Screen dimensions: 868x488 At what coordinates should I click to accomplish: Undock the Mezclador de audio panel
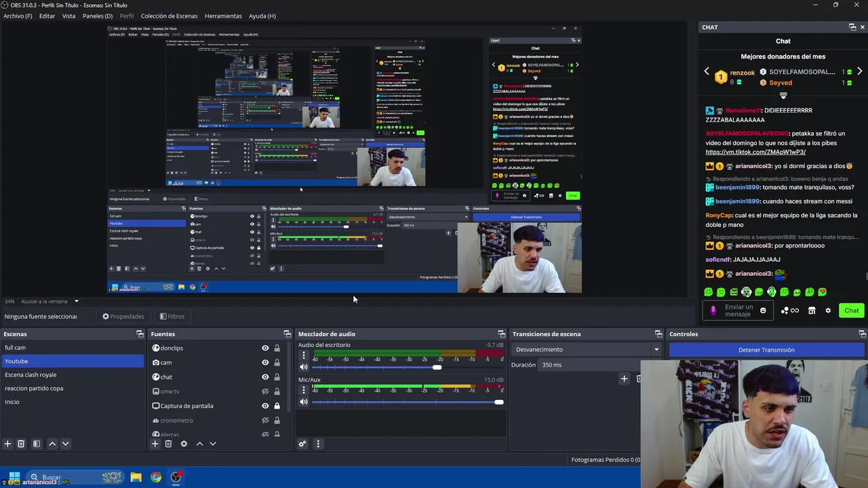(502, 333)
